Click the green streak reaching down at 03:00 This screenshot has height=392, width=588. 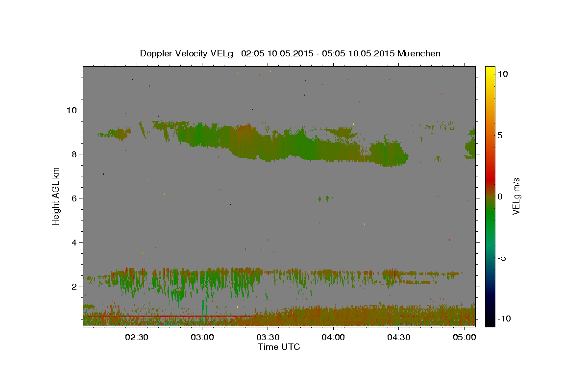[204, 308]
